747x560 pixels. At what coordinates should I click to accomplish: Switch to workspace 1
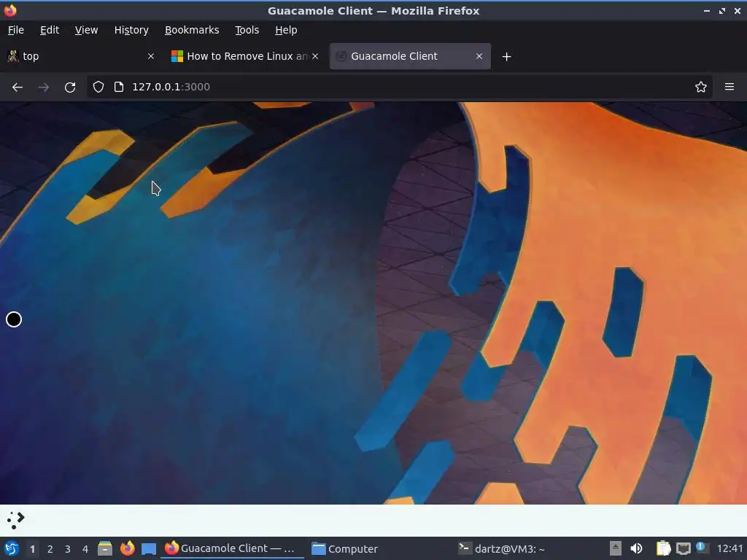[32, 549]
